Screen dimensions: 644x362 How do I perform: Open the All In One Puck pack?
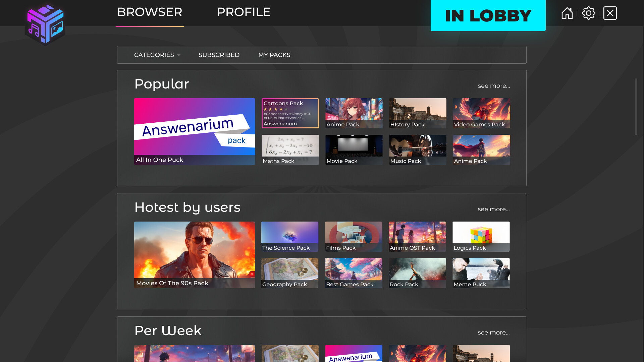click(195, 131)
